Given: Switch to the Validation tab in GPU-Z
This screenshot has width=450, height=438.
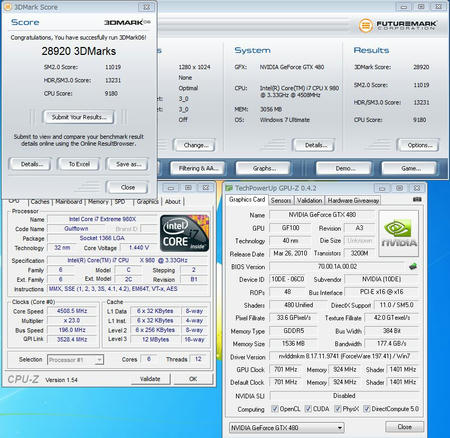Looking at the screenshot, I should [x=309, y=200].
